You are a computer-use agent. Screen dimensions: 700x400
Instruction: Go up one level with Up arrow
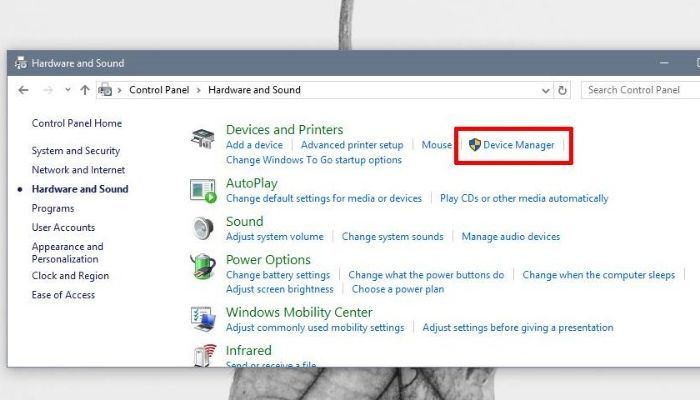pos(85,90)
